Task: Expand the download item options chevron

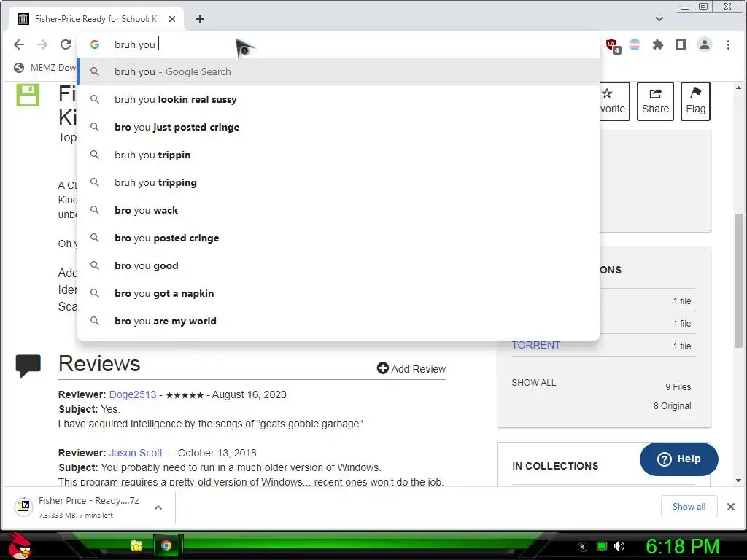Action: [x=158, y=507]
